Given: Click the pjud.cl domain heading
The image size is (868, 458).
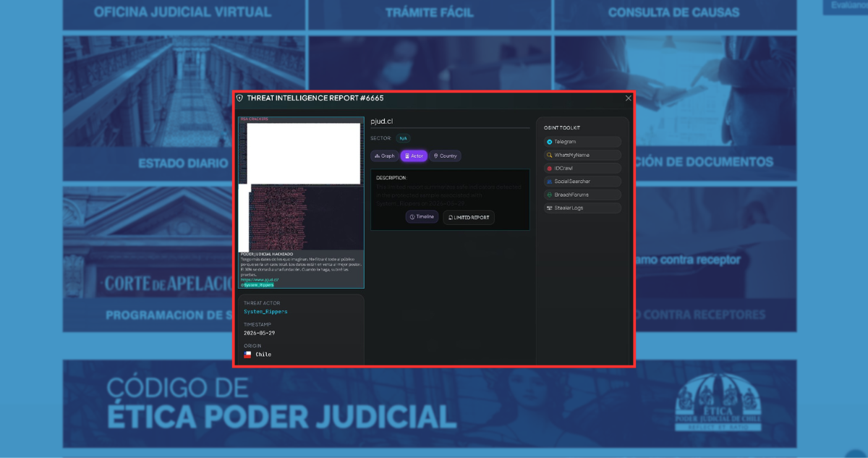Looking at the screenshot, I should coord(382,122).
